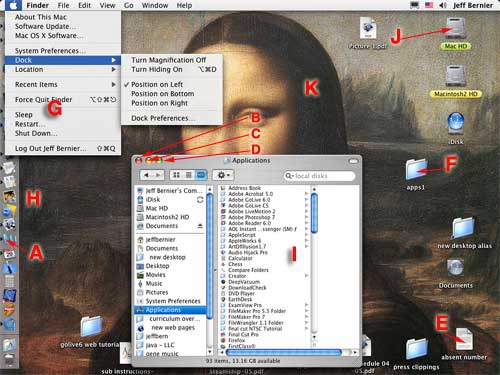The width and height of the screenshot is (500, 375).
Task: Expand Adobe Acrobat 5.0 folder arrow
Action: [x=306, y=194]
